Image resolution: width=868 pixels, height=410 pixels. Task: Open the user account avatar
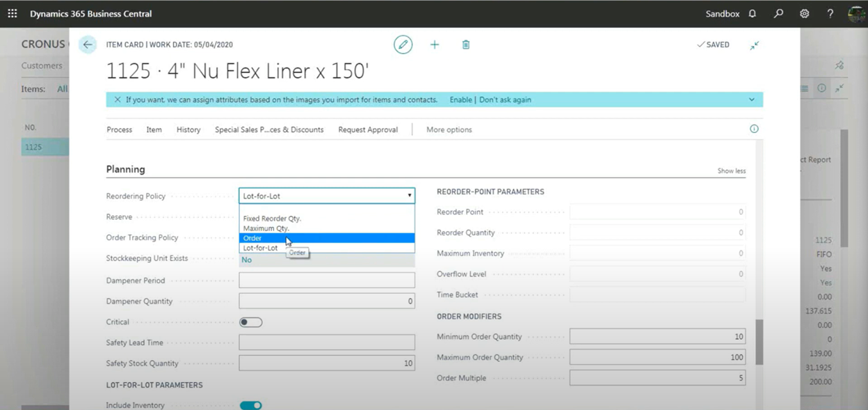pos(857,13)
